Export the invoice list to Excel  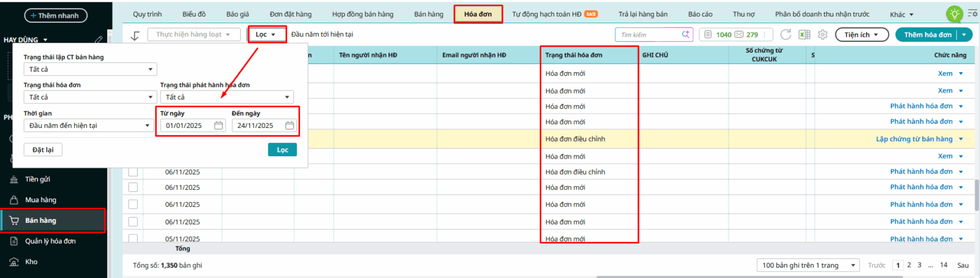804,34
